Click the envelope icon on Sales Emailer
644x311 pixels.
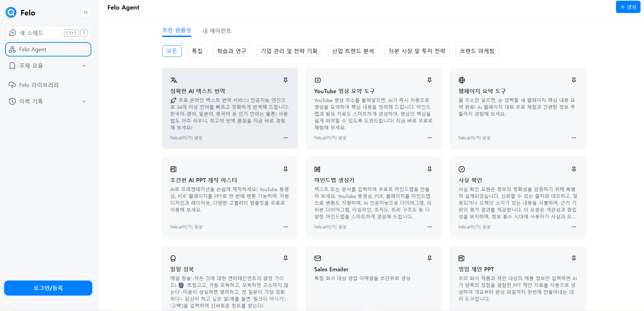click(318, 258)
